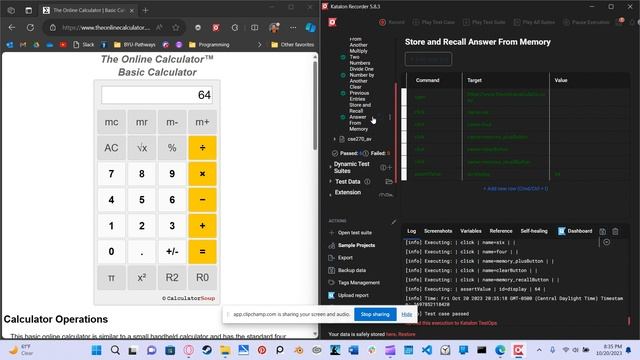Bookmark the page with the star icon
Viewport: 640px width, 360px height.
click(176, 27)
